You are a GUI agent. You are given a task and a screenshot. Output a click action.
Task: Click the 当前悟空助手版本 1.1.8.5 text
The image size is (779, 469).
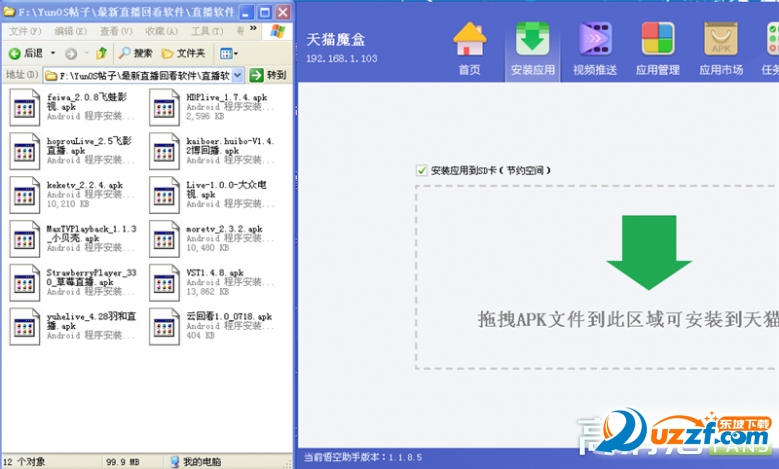pos(363,457)
